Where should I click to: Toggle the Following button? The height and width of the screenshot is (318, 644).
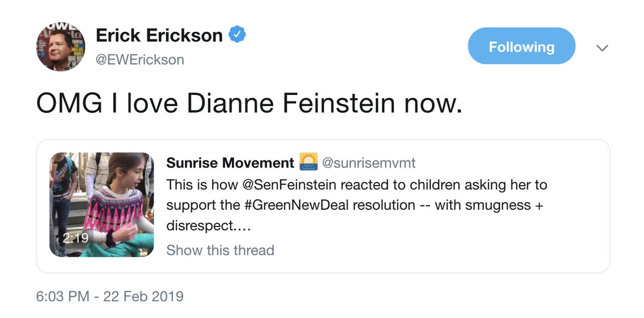click(x=521, y=47)
